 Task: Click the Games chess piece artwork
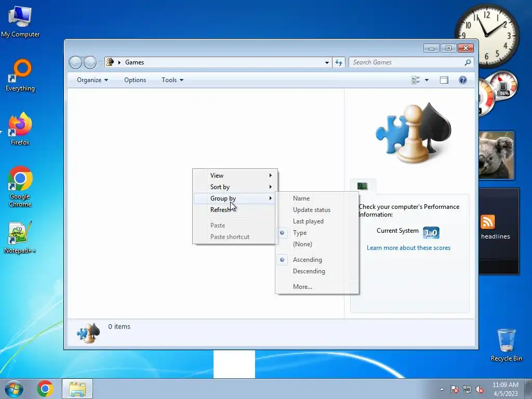click(413, 133)
